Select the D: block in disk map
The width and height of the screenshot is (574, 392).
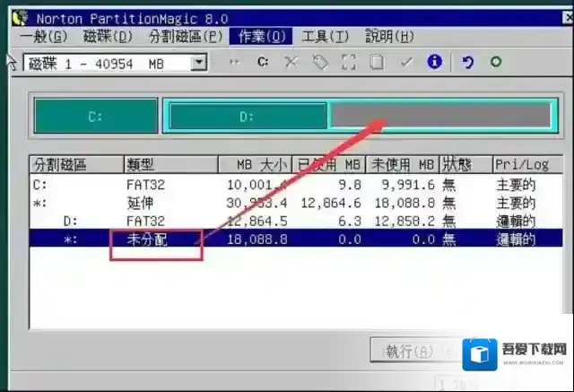tap(248, 117)
